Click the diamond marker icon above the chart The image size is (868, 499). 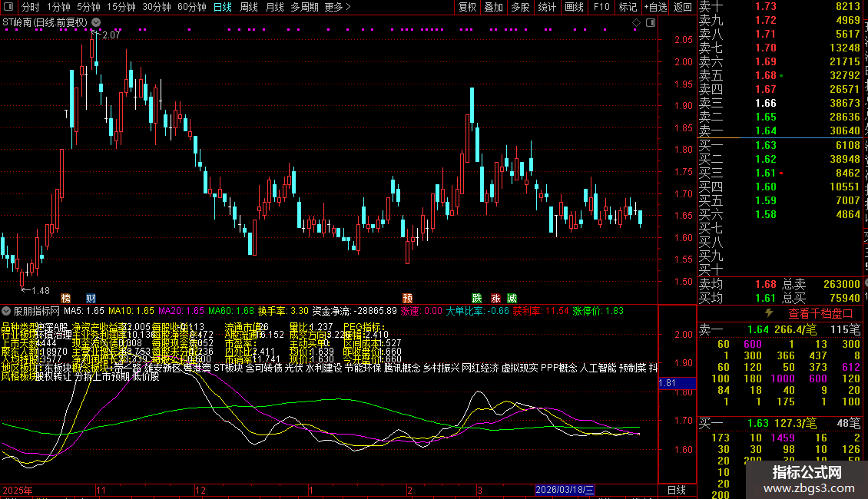point(634,24)
